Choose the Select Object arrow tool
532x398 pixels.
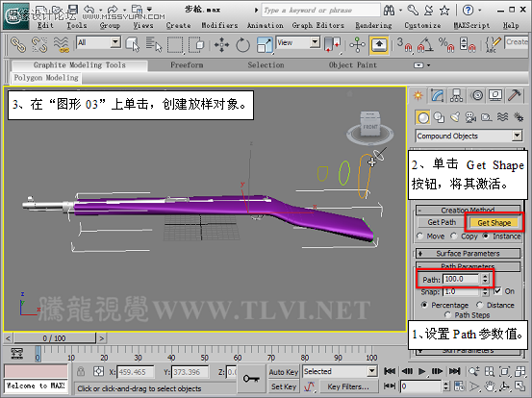coord(133,44)
